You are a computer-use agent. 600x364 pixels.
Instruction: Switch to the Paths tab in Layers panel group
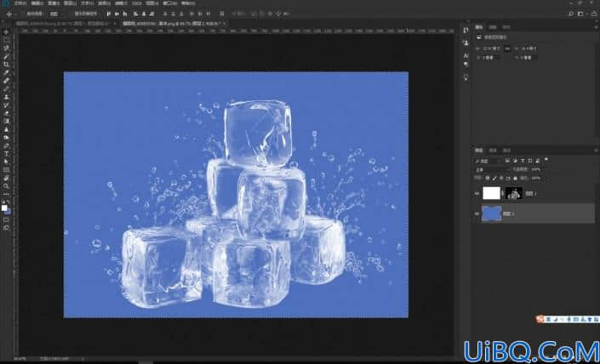[x=506, y=151]
